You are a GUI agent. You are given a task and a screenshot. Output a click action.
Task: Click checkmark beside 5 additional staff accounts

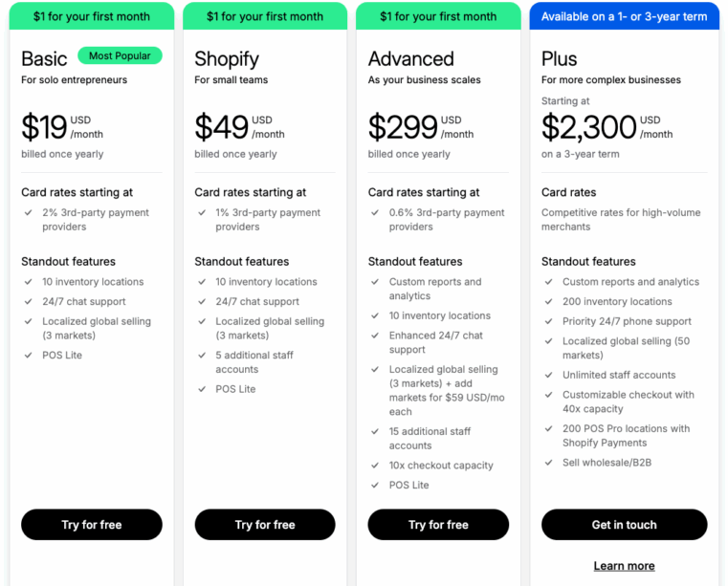pyautogui.click(x=202, y=356)
